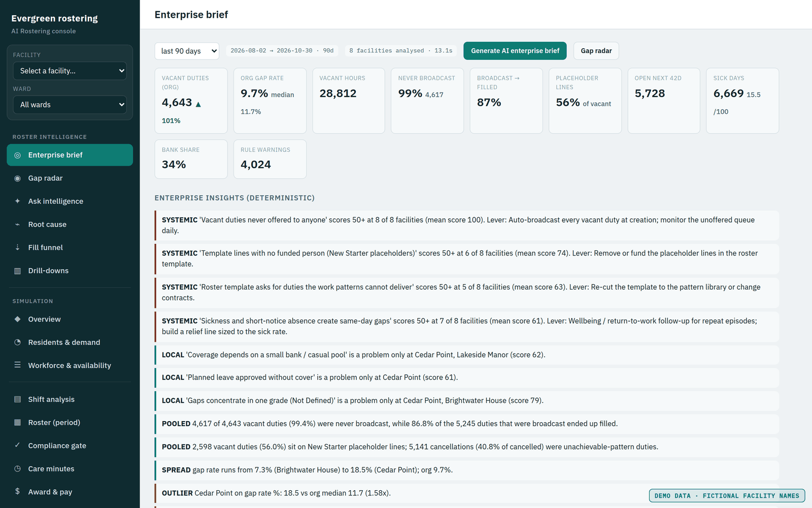Click the date range 2026-08-02 → 2026-10-30 chip
Screen dimensions: 812x508
coord(282,51)
